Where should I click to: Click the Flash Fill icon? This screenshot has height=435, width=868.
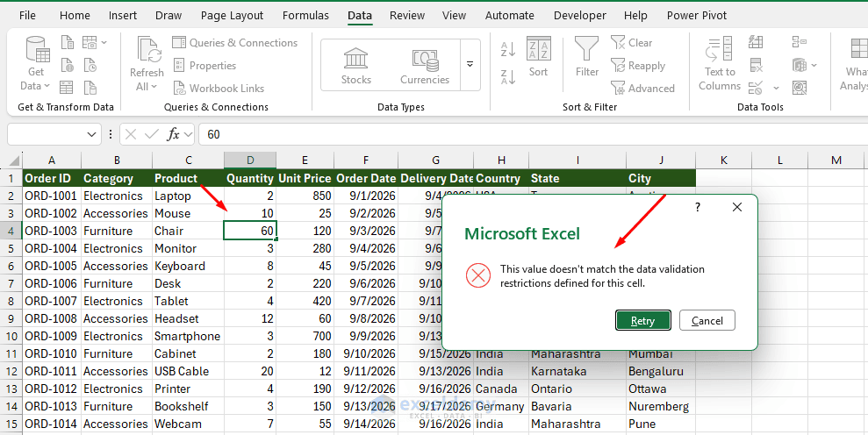tap(756, 42)
